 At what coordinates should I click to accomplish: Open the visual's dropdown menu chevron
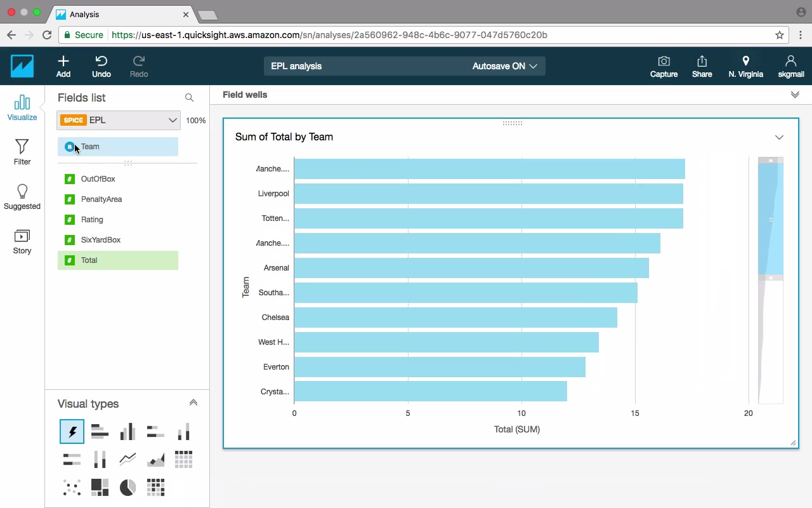pos(779,137)
